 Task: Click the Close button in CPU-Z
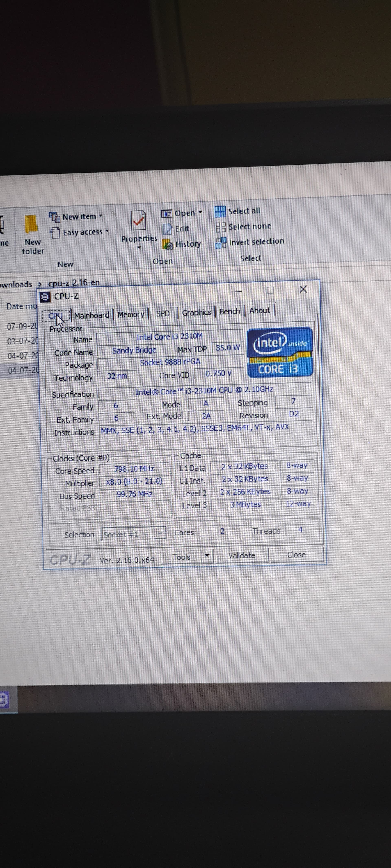pyautogui.click(x=296, y=555)
